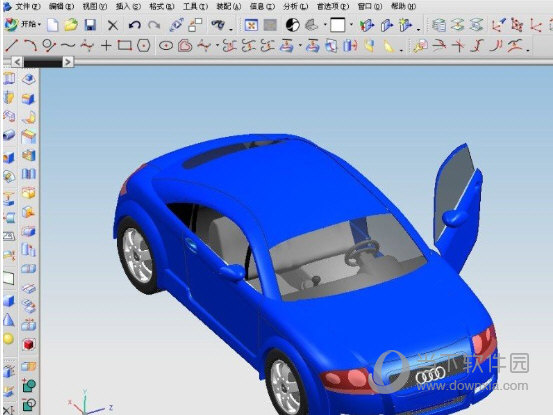Open the dropdown arrow at end of curve toolbar
Screen dimensions: 553x415
528,50
